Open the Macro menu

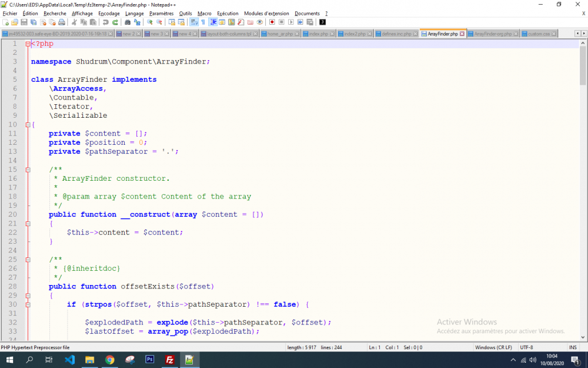pos(204,13)
